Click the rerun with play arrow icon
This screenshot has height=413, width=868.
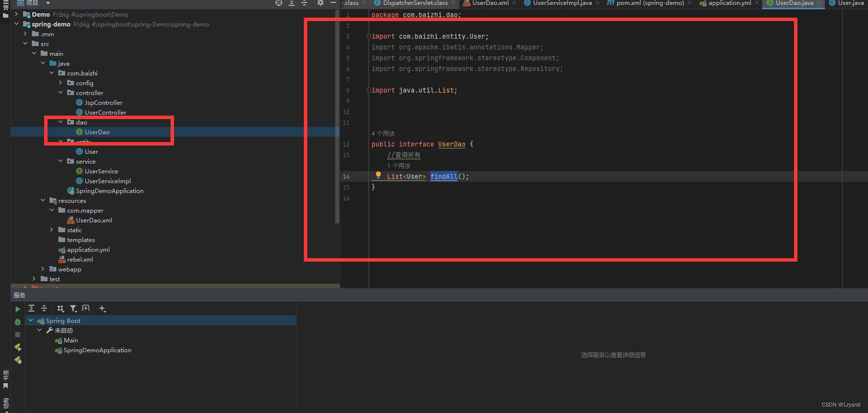[18, 347]
